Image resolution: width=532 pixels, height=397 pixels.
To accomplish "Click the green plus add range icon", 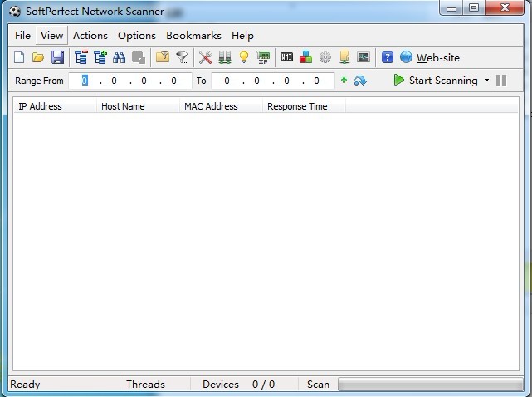I will (x=344, y=81).
